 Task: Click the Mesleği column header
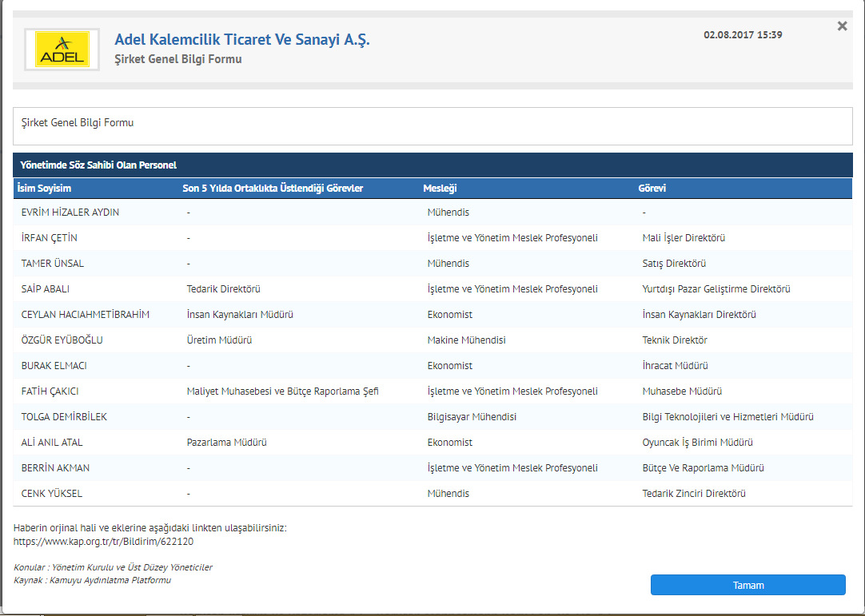pyautogui.click(x=440, y=188)
